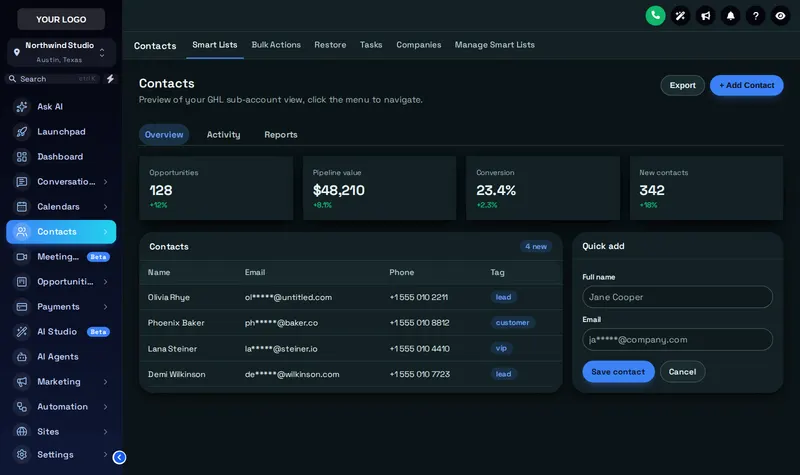Viewport: 800px width, 475px height.
Task: Click Cancel in Quick add
Action: (x=682, y=372)
